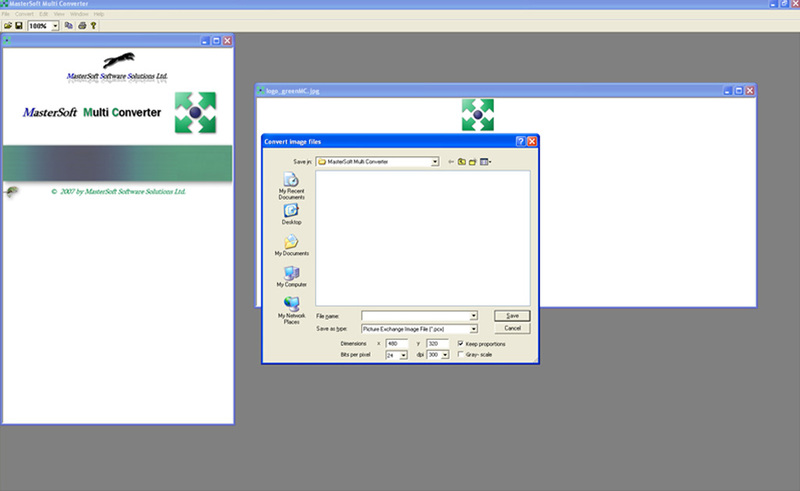Viewport: 800px width, 491px height.
Task: Select My Network Places in the dialog
Action: pyautogui.click(x=291, y=310)
